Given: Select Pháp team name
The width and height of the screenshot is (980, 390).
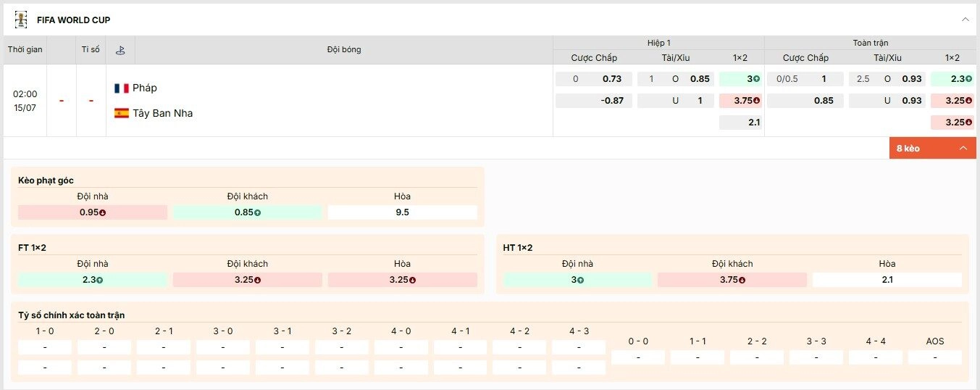Looking at the screenshot, I should pos(145,88).
